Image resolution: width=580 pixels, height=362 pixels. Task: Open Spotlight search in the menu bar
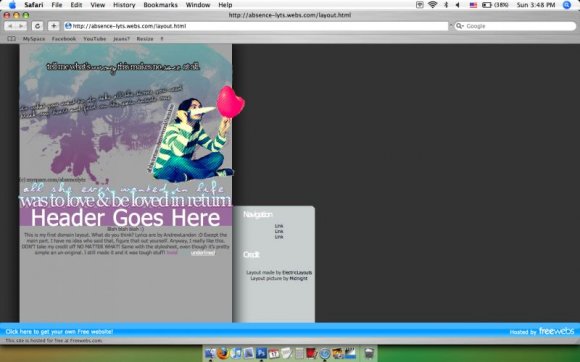click(x=567, y=5)
